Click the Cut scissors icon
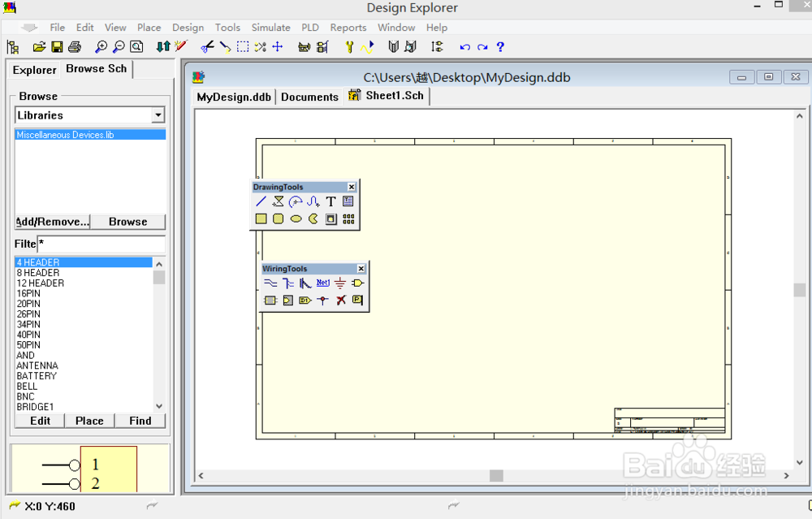Image resolution: width=812 pixels, height=519 pixels. point(207,47)
